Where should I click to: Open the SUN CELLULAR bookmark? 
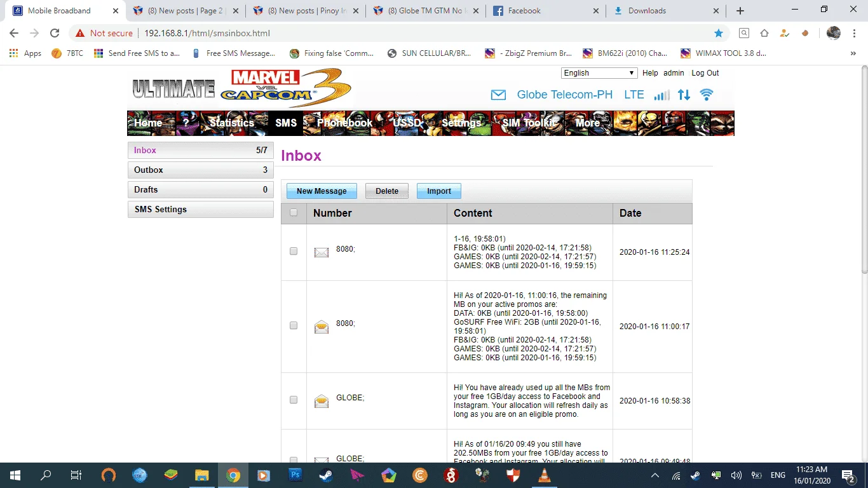click(x=430, y=53)
